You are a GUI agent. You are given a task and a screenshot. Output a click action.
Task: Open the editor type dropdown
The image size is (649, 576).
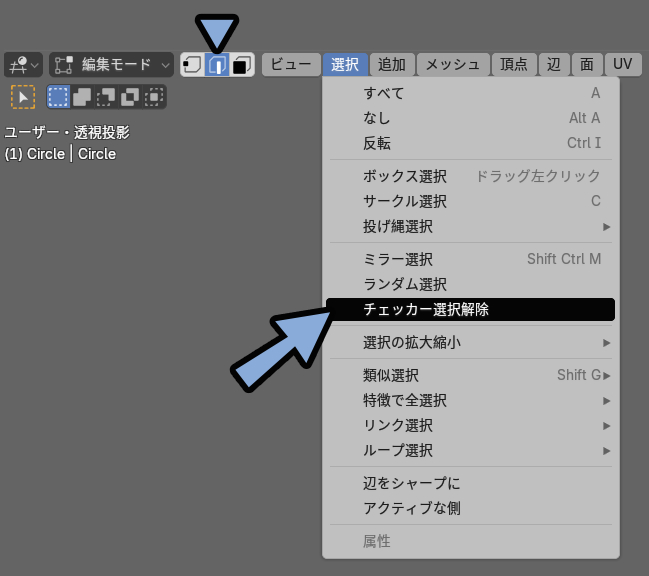[23, 65]
